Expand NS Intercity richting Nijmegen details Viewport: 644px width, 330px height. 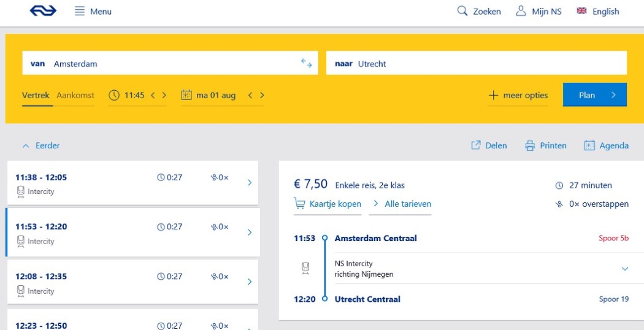[x=625, y=269]
